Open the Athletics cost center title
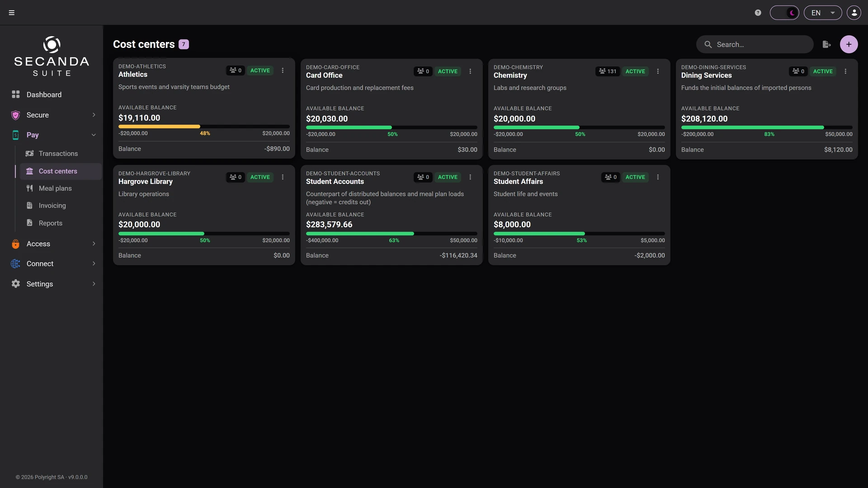The image size is (868, 488). 133,75
